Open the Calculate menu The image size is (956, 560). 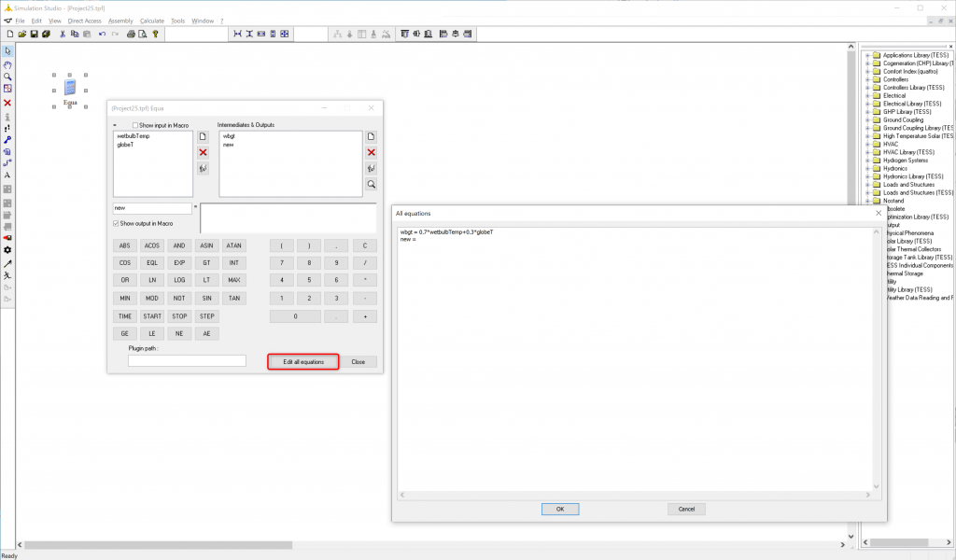[x=151, y=21]
